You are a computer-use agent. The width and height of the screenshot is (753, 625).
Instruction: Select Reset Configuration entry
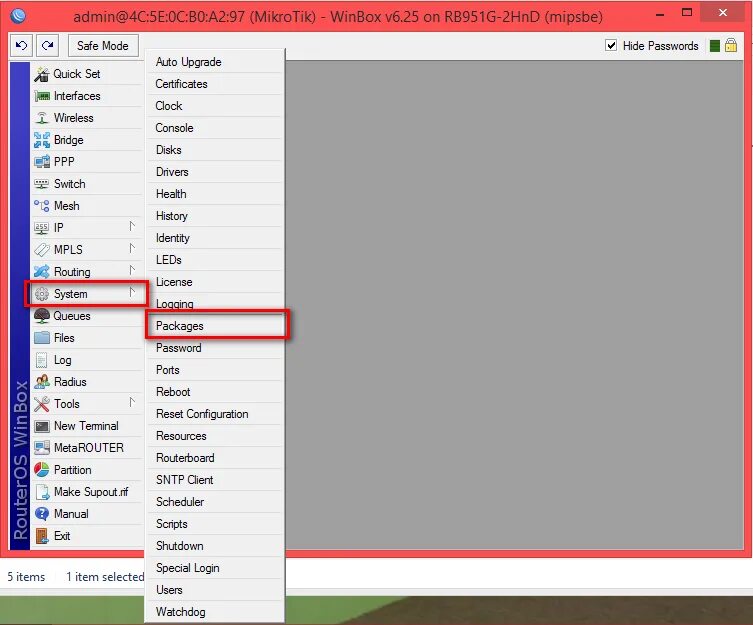pyautogui.click(x=215, y=414)
